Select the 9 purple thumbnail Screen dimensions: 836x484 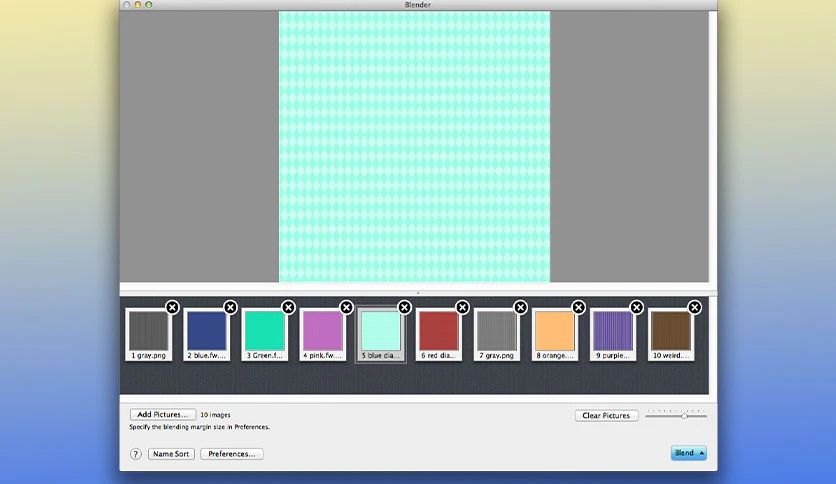[613, 334]
